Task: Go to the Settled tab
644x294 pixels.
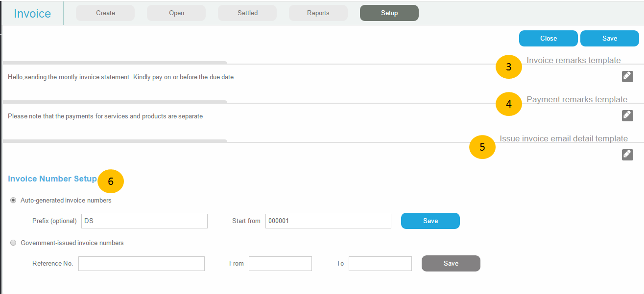Action: pyautogui.click(x=247, y=13)
